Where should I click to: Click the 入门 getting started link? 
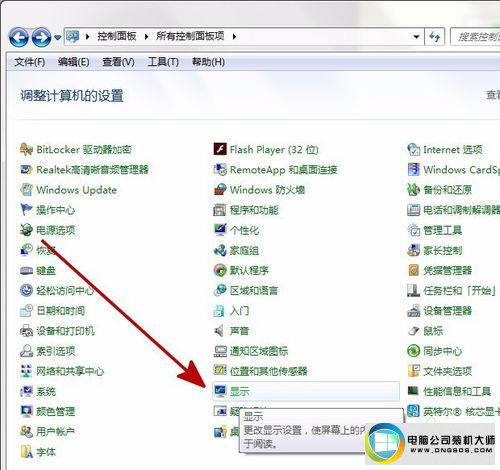pos(239,311)
